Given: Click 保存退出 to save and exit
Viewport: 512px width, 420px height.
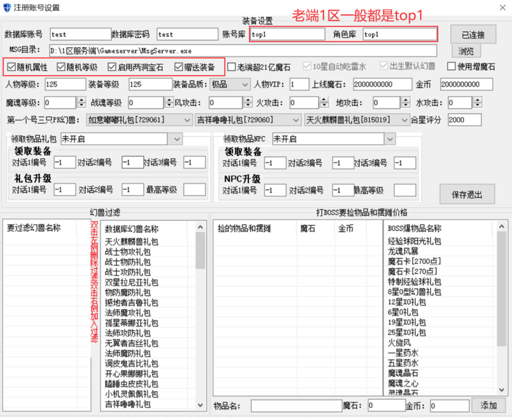Looking at the screenshot, I should coord(467,194).
